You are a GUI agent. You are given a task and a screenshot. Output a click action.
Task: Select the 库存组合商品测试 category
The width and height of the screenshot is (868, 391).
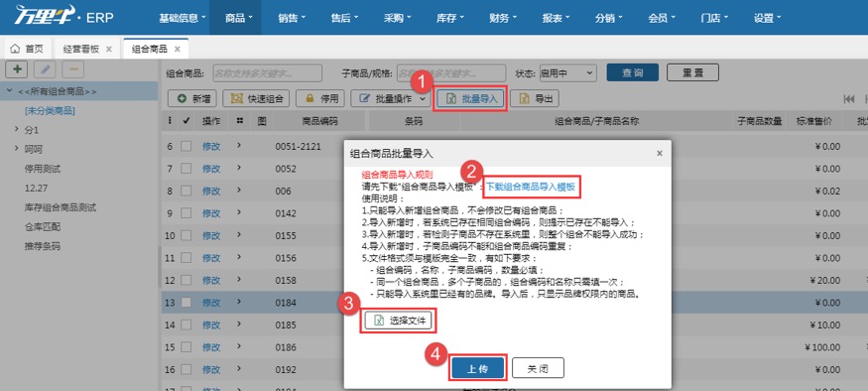[x=61, y=207]
